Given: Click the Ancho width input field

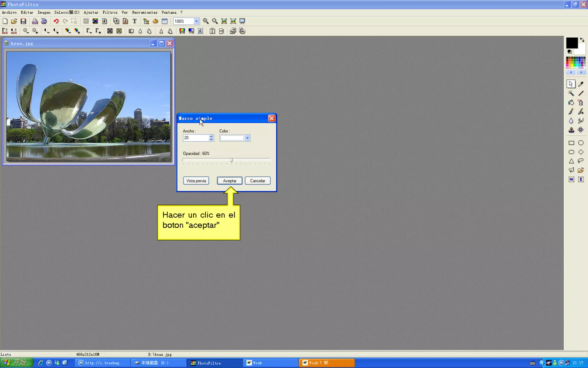Looking at the screenshot, I should [x=196, y=138].
